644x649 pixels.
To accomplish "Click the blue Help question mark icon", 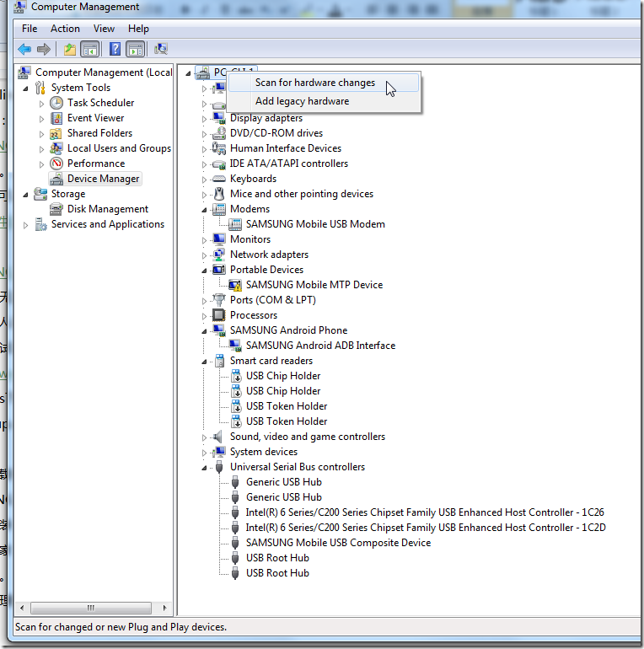I will point(115,49).
